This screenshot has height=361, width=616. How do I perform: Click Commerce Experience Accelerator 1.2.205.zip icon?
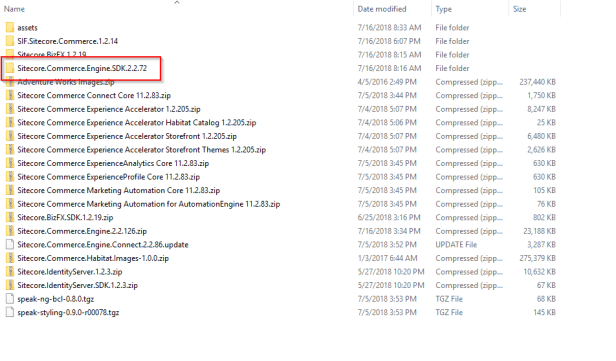point(10,109)
